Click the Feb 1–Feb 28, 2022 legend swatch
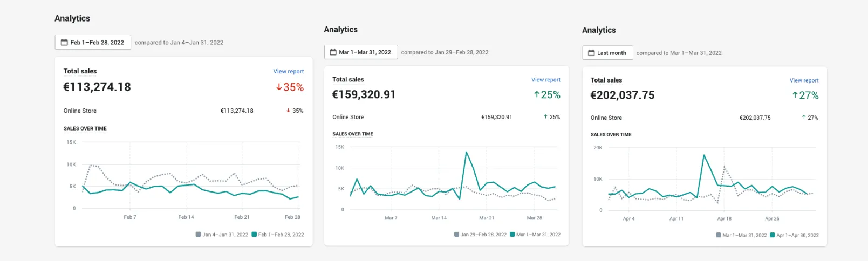 [x=254, y=235]
